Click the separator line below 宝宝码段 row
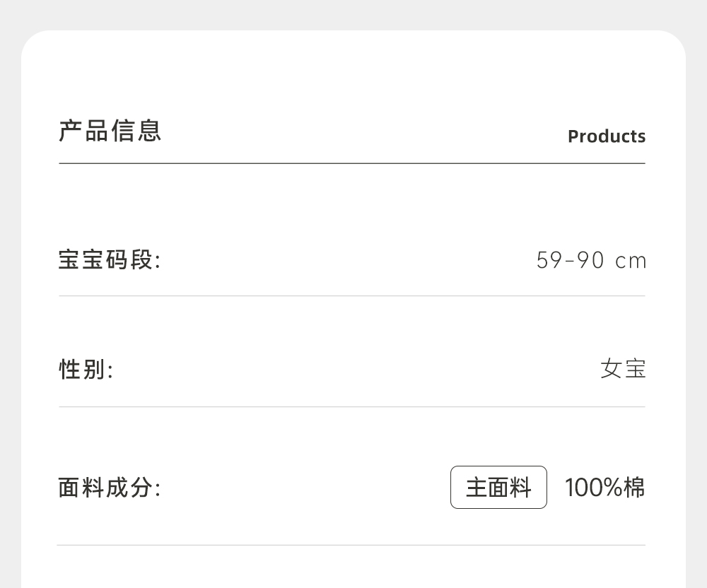Viewport: 707px width, 588px height. (x=352, y=295)
